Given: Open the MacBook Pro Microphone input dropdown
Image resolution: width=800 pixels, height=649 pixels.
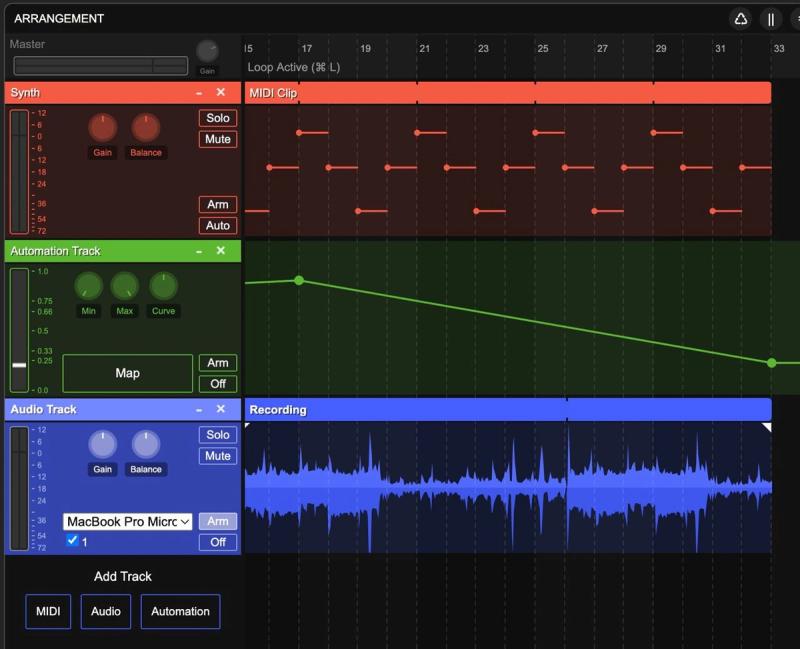Looking at the screenshot, I should pyautogui.click(x=127, y=521).
